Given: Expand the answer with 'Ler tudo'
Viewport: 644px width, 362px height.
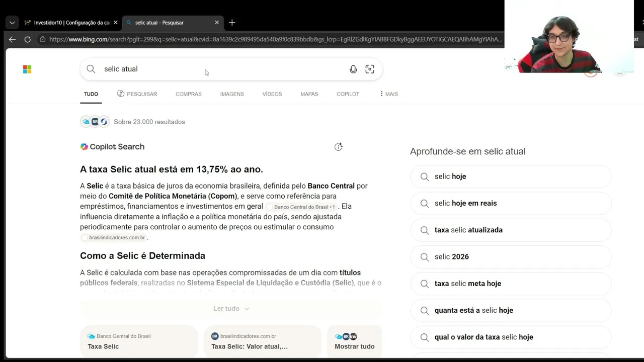Looking at the screenshot, I should pyautogui.click(x=231, y=309).
